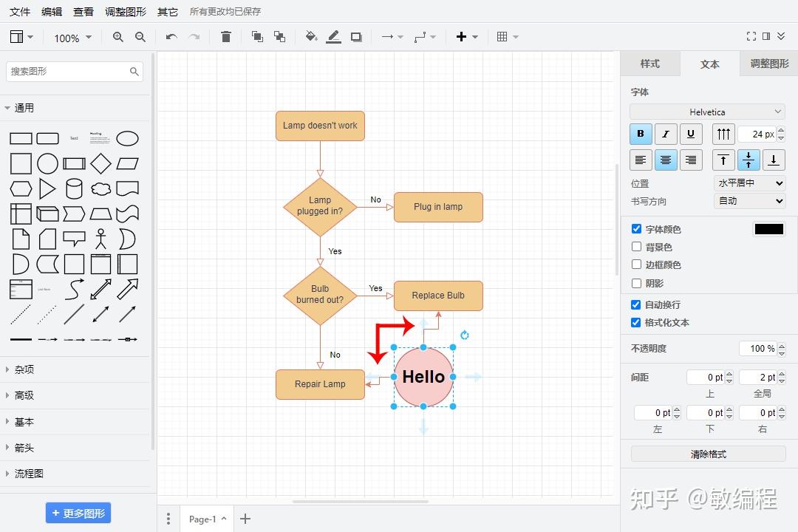The image size is (798, 532).
Task: Disable the 自动换行 checkbox
Action: (636, 304)
